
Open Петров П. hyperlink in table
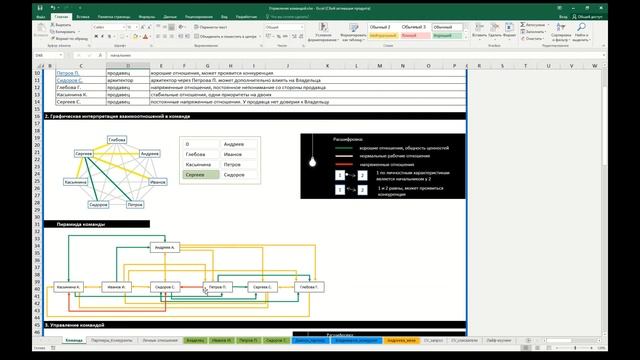(68, 73)
